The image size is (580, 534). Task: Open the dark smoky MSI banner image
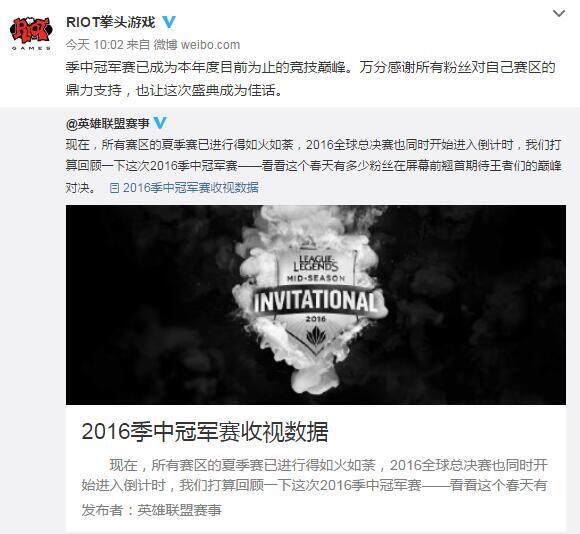tap(316, 305)
